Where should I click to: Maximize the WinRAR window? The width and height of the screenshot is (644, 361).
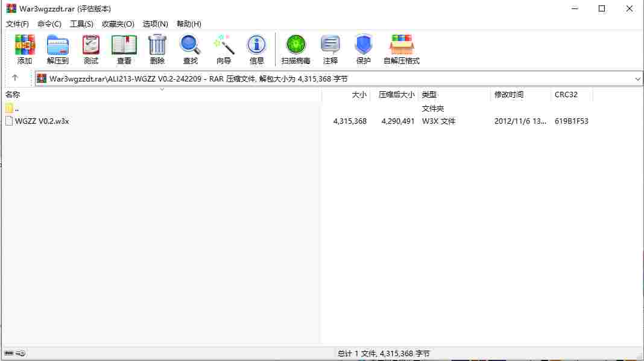(602, 8)
